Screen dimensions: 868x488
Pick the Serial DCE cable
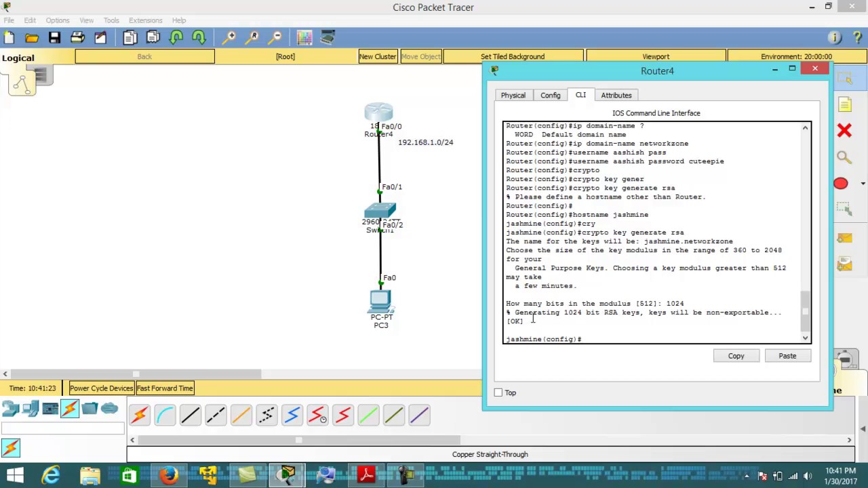[317, 415]
